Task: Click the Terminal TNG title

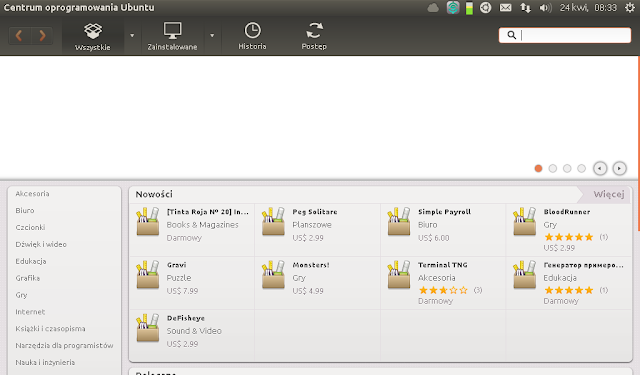Action: tap(442, 265)
